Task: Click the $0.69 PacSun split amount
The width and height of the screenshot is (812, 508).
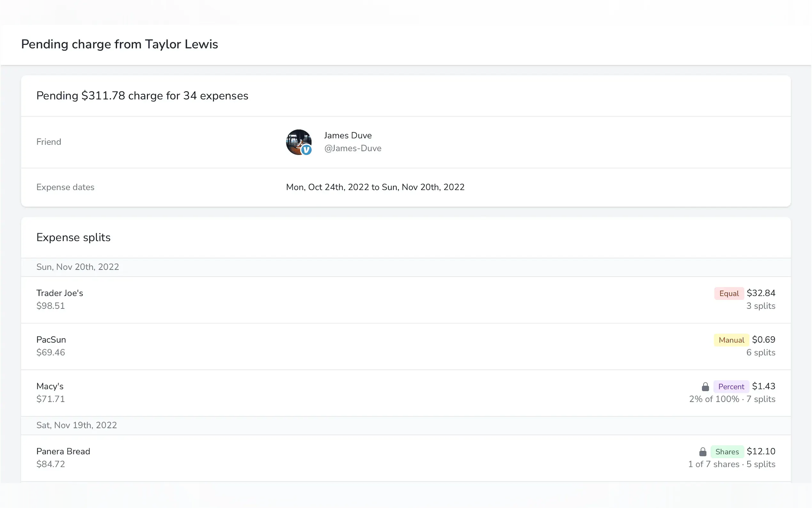Action: pyautogui.click(x=763, y=340)
